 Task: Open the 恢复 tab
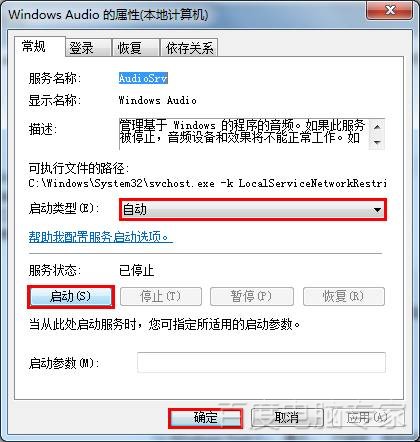136,48
